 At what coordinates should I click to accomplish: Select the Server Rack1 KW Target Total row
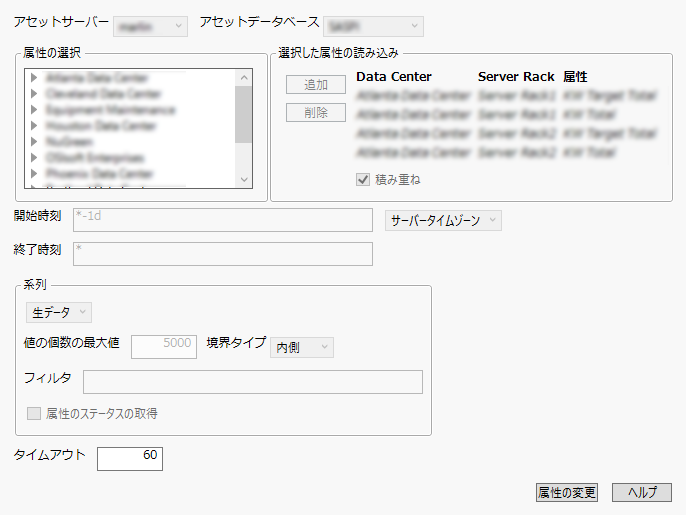pos(507,95)
